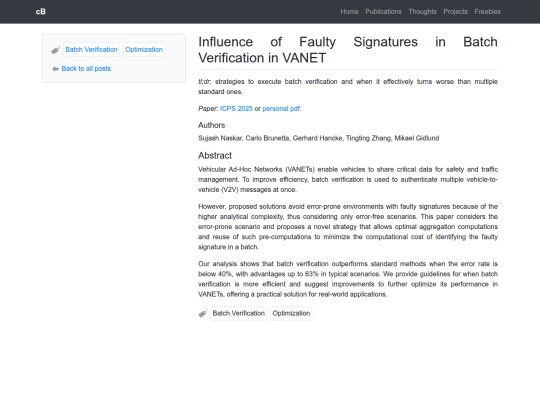The image size is (540, 405).
Task: Open the Home menu item
Action: [x=349, y=12]
